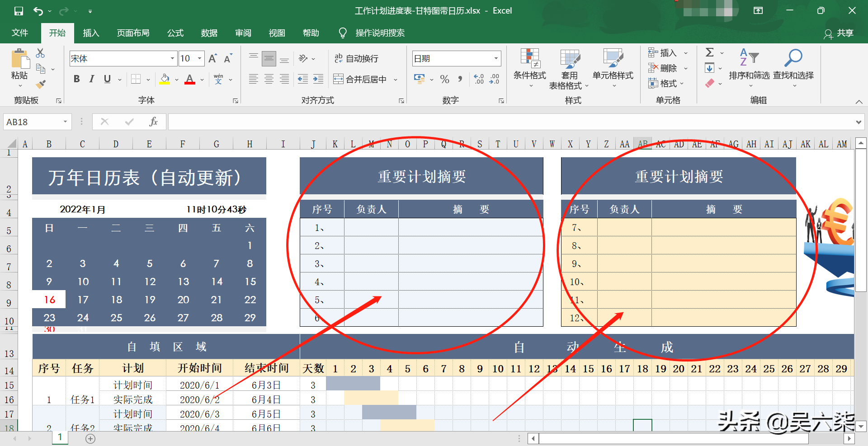Click the add new sheet plus button
Screen dimensions: 868x446
pyautogui.click(x=90, y=438)
